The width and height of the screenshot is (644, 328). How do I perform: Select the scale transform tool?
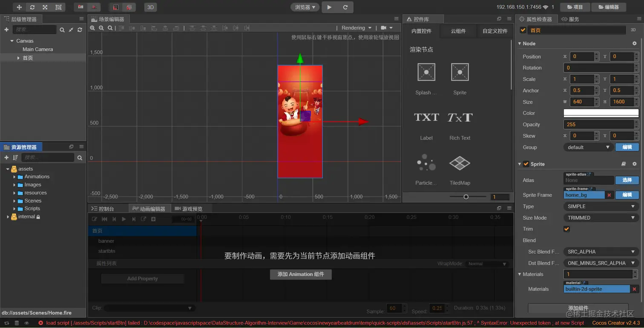click(x=45, y=7)
